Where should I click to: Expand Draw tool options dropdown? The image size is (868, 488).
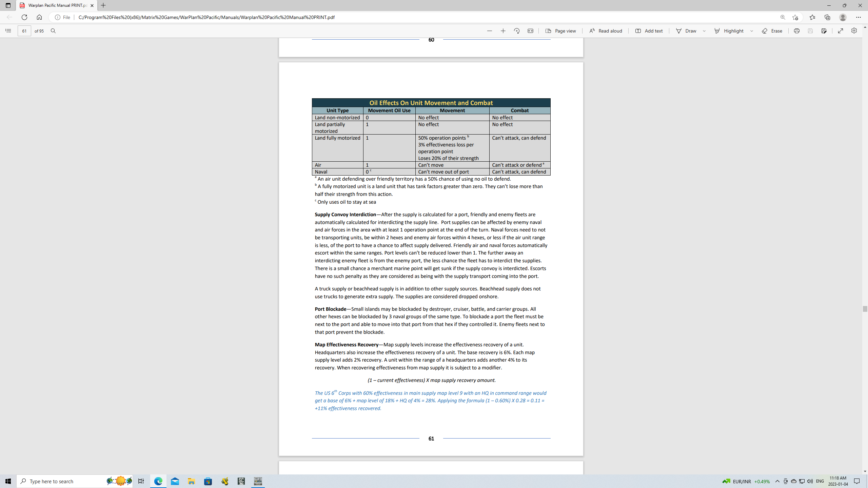(x=704, y=31)
